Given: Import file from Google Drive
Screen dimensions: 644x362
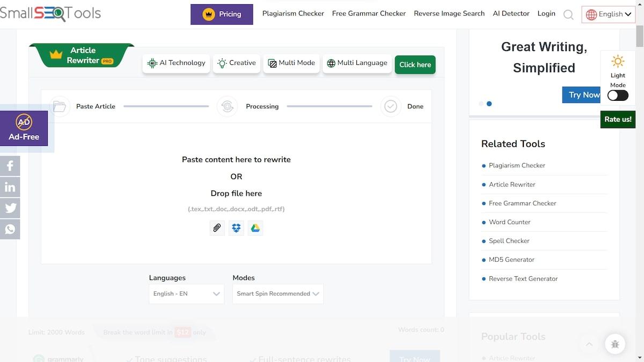Looking at the screenshot, I should (255, 228).
